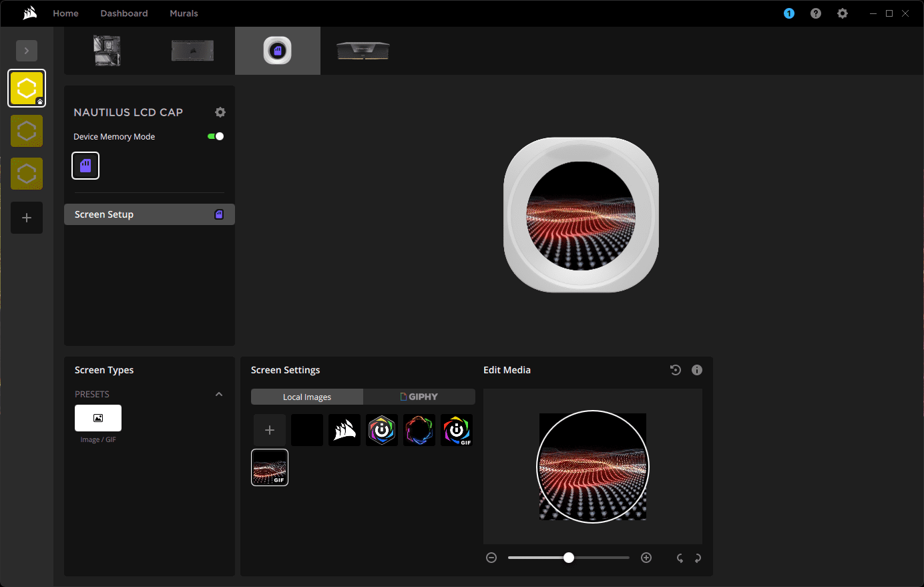Click the reset history icon in Edit Media
Screen dimensions: 924x587
675,369
